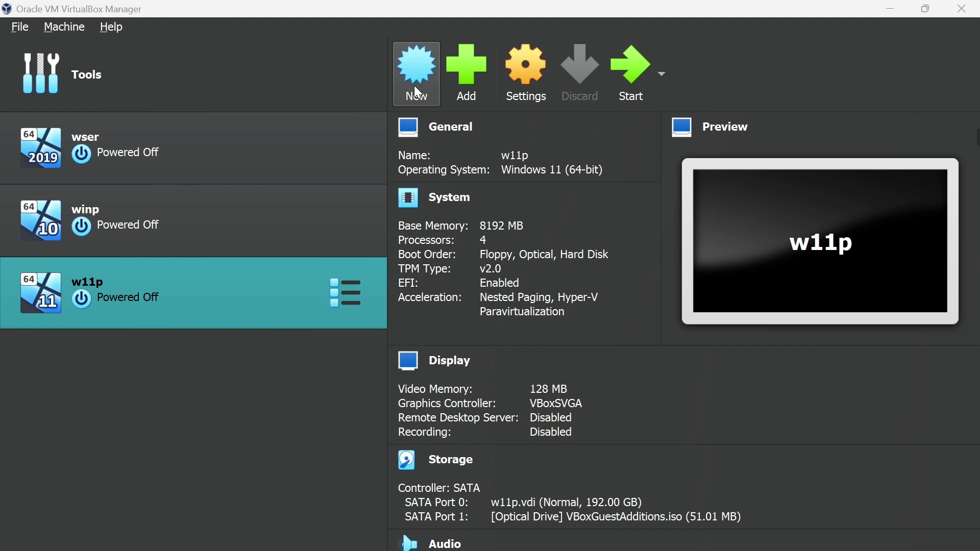Open the Machine menu

pos(64,27)
